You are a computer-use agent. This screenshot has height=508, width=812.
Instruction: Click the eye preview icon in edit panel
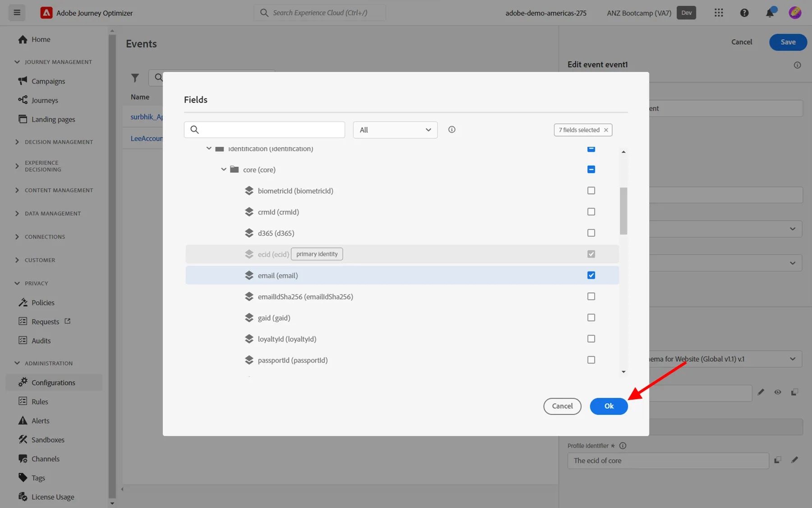pos(778,392)
